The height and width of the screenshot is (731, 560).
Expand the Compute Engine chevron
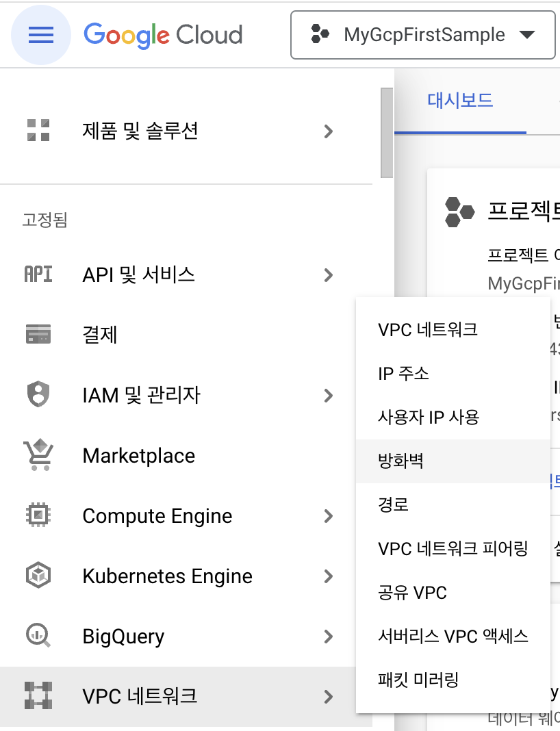click(328, 516)
